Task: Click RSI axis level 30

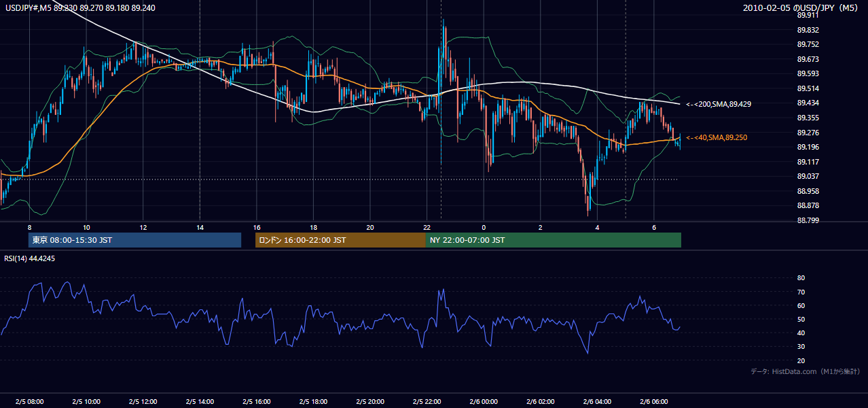Action: 801,347
